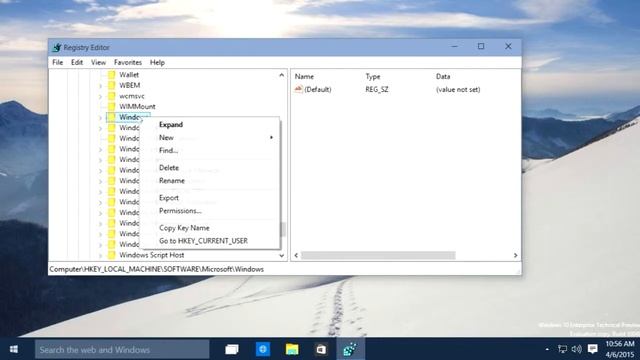Click the Windows Script Host folder icon
The width and height of the screenshot is (640, 360).
click(111, 255)
